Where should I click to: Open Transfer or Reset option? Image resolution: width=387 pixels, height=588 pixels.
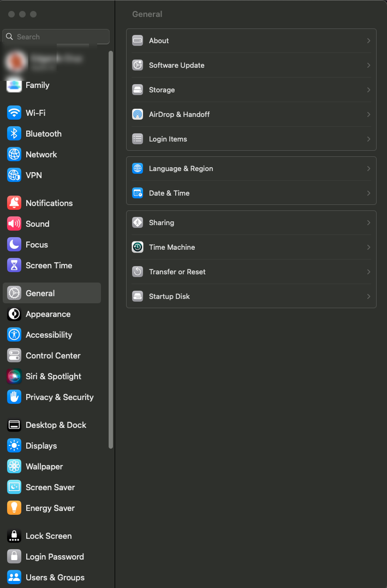177,272
